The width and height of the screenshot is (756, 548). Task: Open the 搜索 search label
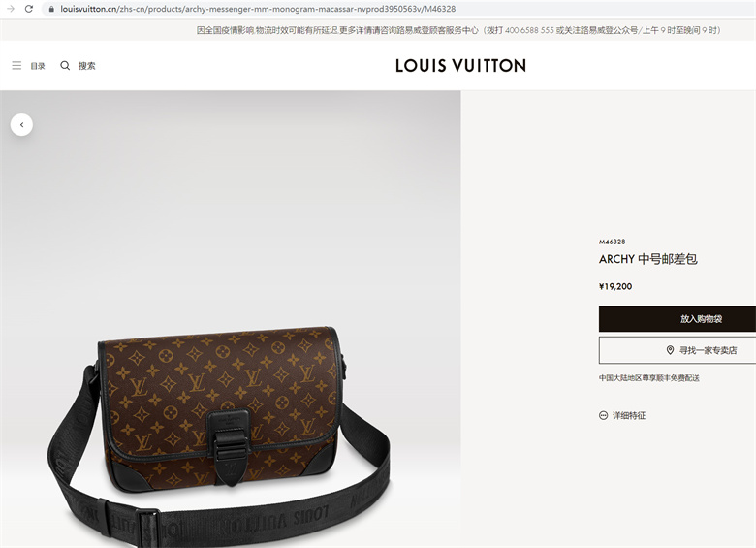coord(87,66)
